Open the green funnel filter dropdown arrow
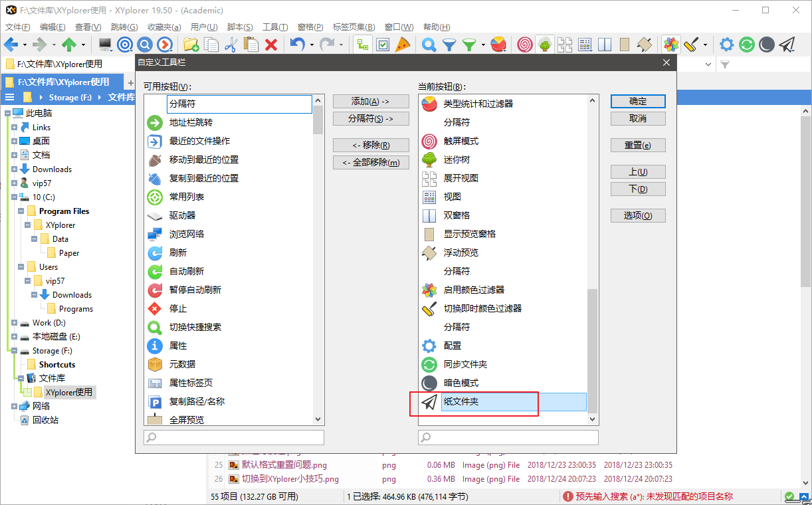This screenshot has height=505, width=812. click(x=483, y=45)
